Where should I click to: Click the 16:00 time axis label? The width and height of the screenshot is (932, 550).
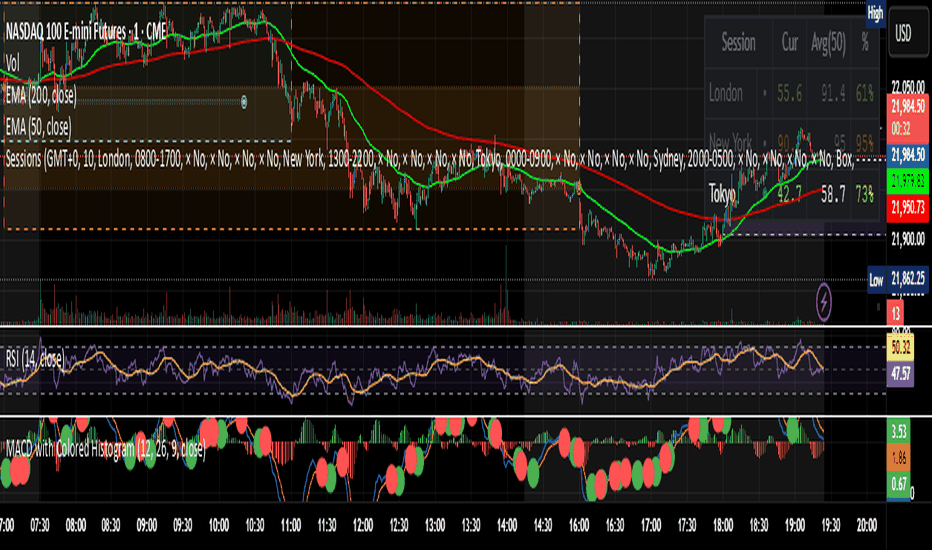coord(579,525)
